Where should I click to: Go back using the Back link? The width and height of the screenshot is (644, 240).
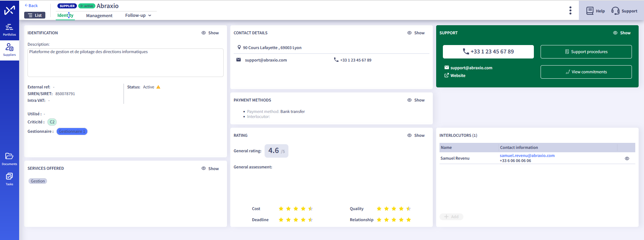(x=31, y=6)
